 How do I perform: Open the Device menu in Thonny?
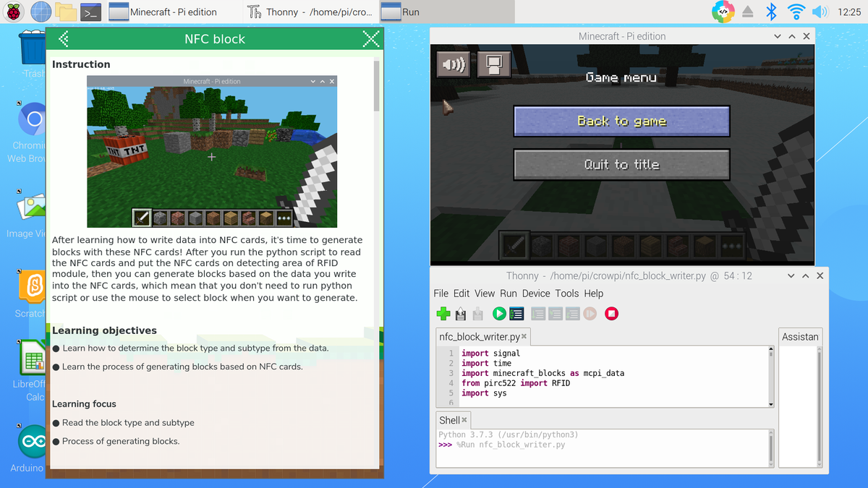[x=535, y=294]
